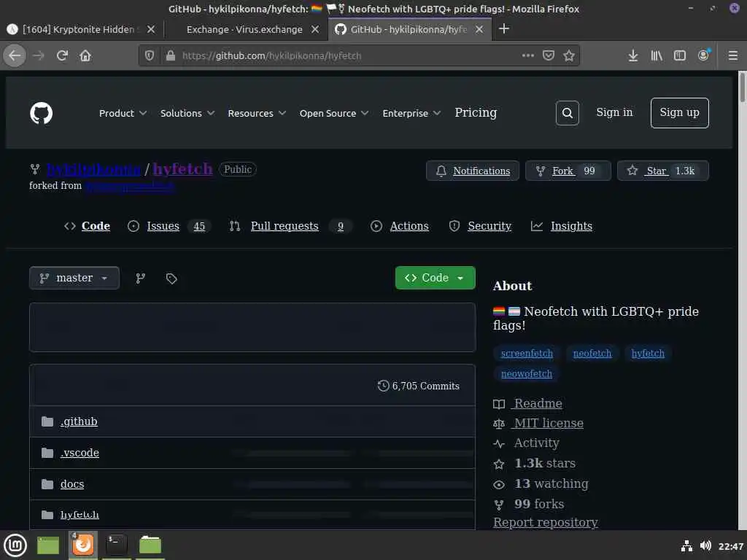Switch to the Exchange Virus.exchange browser tab
The width and height of the screenshot is (747, 560).
(244, 29)
